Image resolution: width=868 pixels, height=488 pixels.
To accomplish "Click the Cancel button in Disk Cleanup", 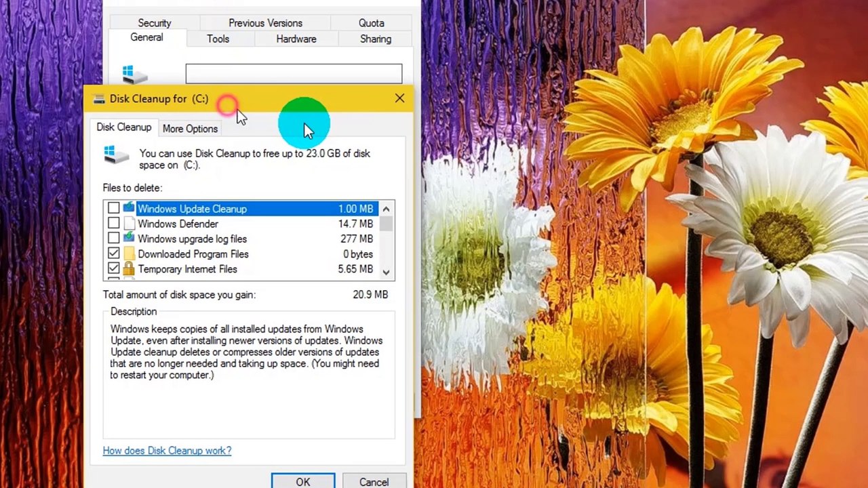I will click(x=374, y=481).
